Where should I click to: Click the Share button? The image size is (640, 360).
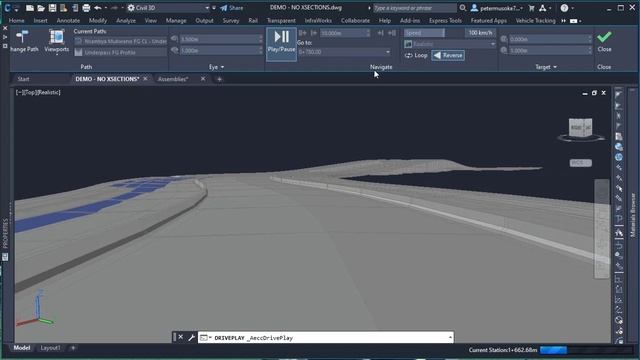pyautogui.click(x=231, y=8)
